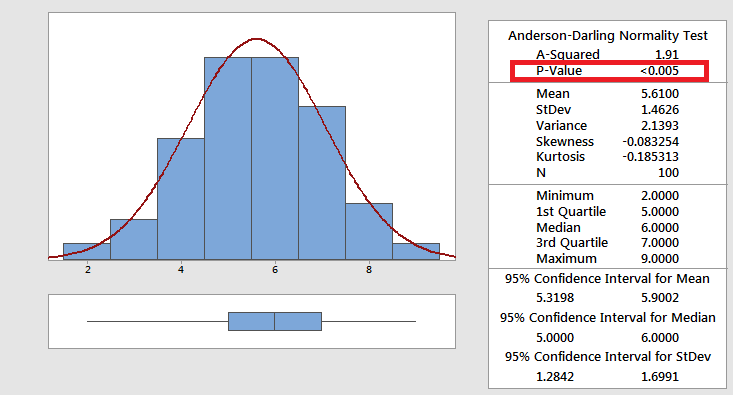Image resolution: width=733 pixels, height=395 pixels.
Task: Click the histogram bar at value 9
Action: click(x=416, y=251)
